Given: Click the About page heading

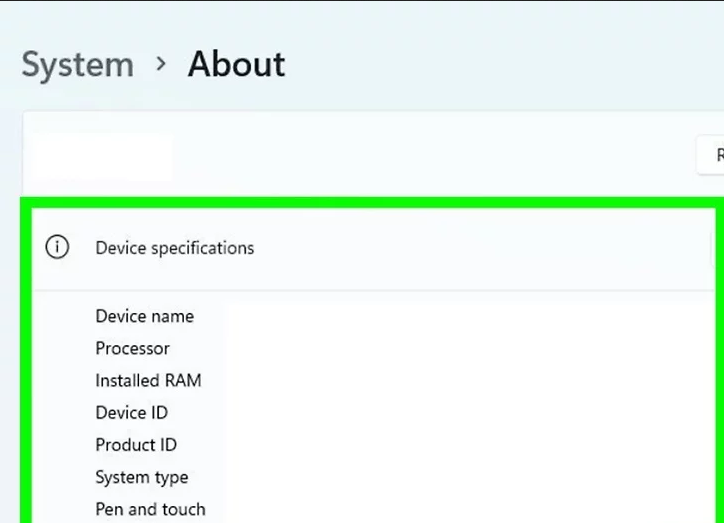Looking at the screenshot, I should [x=236, y=64].
